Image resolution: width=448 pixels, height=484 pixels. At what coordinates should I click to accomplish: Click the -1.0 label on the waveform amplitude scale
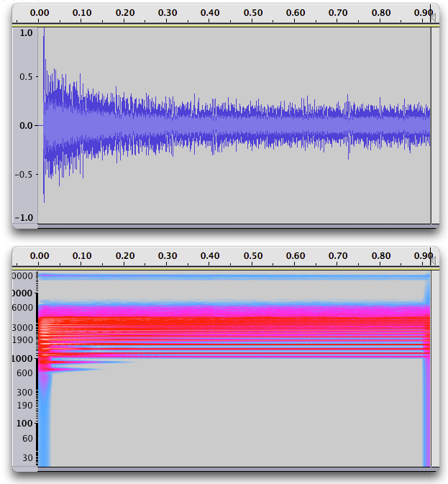tap(24, 218)
